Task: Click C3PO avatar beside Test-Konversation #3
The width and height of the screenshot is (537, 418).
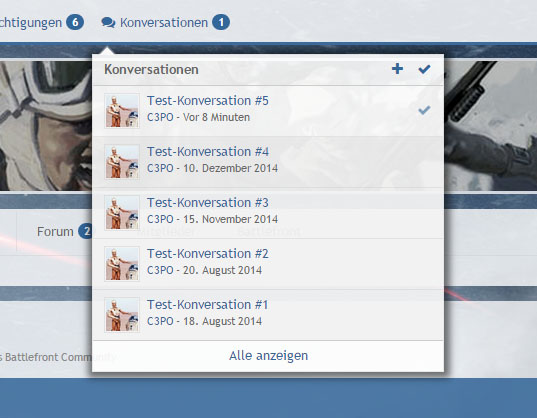Action: 122,213
